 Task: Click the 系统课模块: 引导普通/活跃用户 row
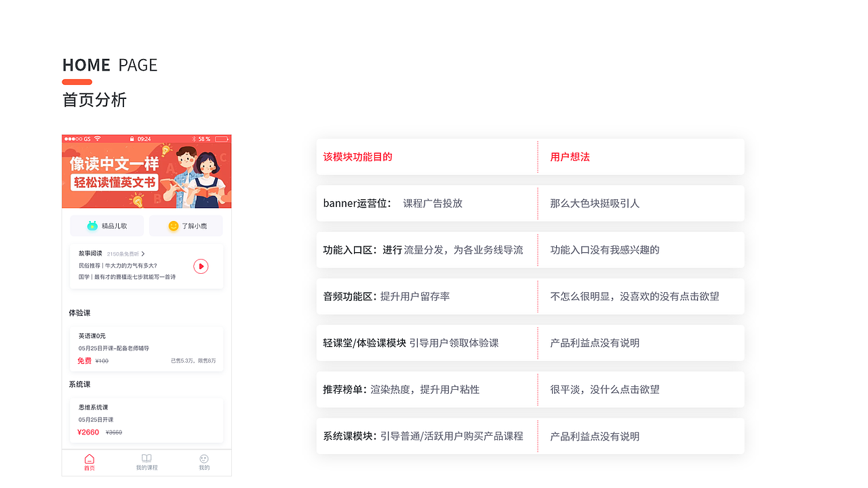pos(427,436)
